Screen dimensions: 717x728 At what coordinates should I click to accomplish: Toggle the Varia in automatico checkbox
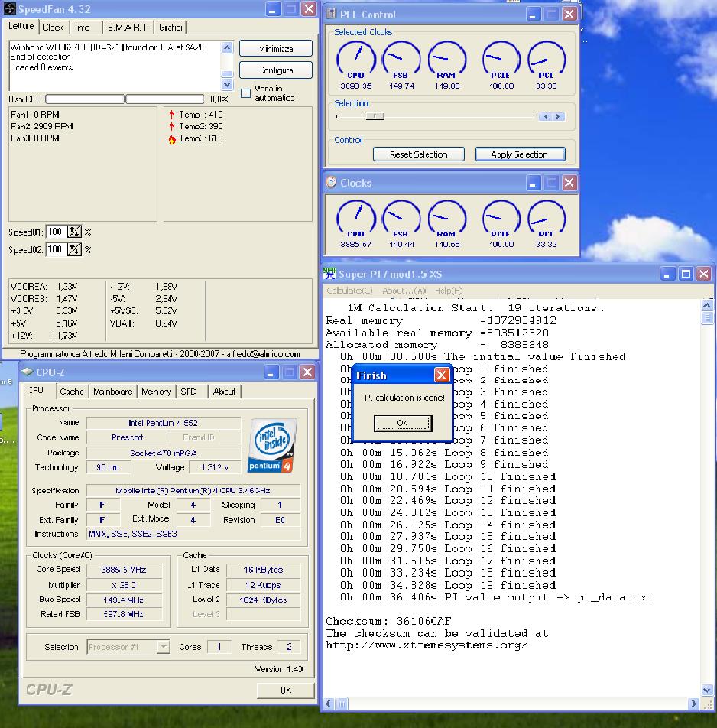pos(245,93)
